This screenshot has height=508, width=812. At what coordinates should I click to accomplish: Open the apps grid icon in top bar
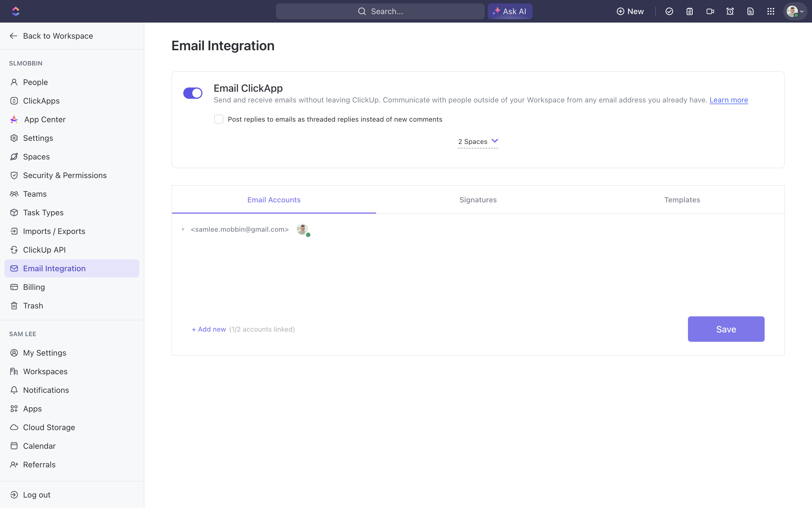pyautogui.click(x=771, y=11)
